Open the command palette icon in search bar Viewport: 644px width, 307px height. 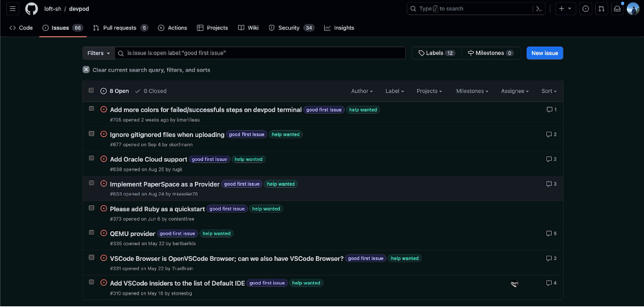[x=539, y=9]
